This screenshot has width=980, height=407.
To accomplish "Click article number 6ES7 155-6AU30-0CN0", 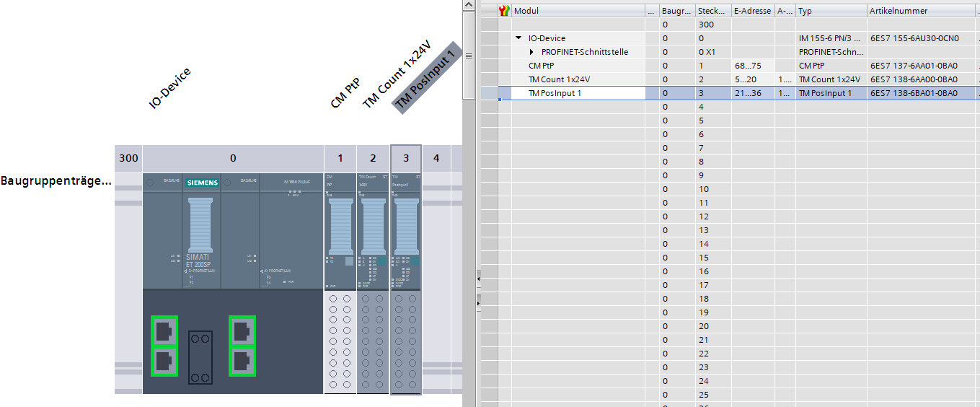I will pyautogui.click(x=914, y=38).
